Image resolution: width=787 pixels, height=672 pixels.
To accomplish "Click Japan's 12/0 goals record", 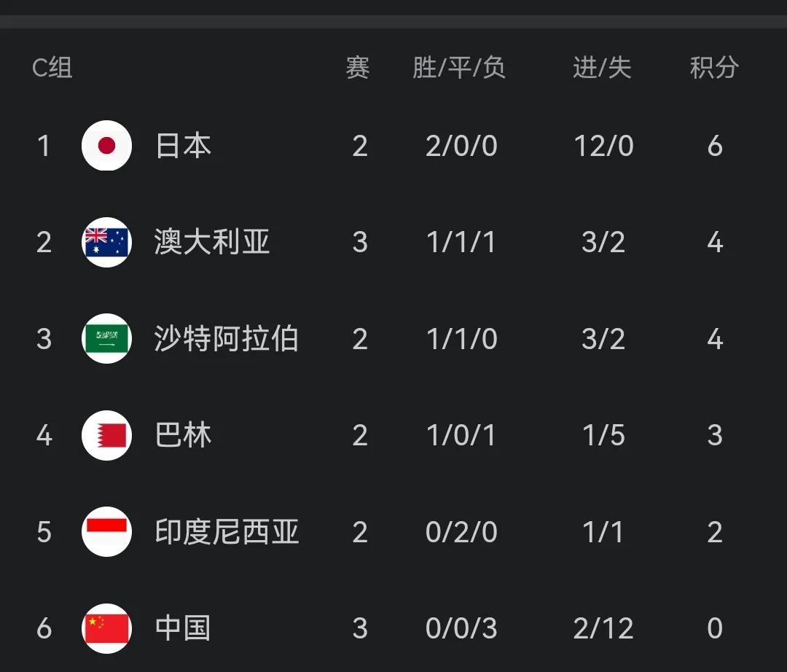I will (x=603, y=146).
